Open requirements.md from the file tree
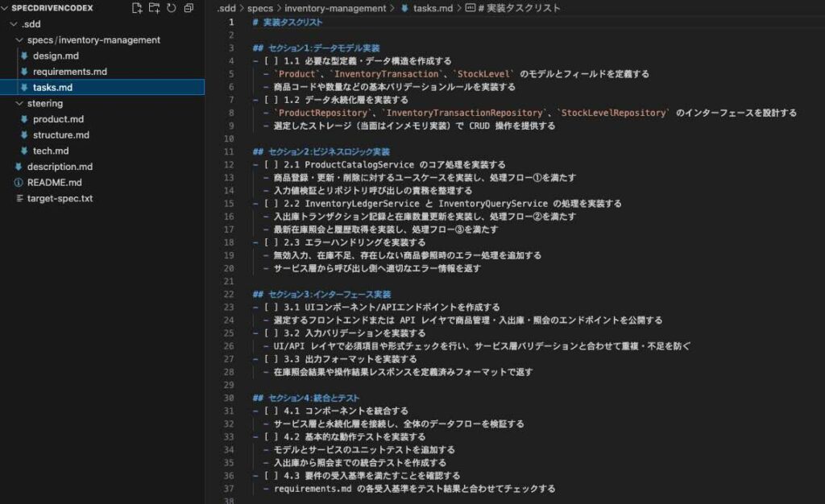This screenshot has width=825, height=504. (x=69, y=72)
